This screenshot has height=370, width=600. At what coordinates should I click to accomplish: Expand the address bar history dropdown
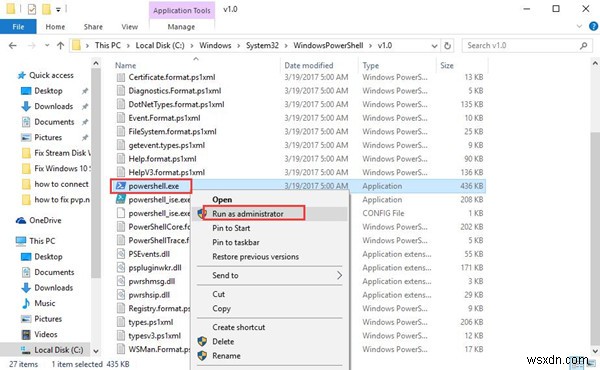click(434, 46)
